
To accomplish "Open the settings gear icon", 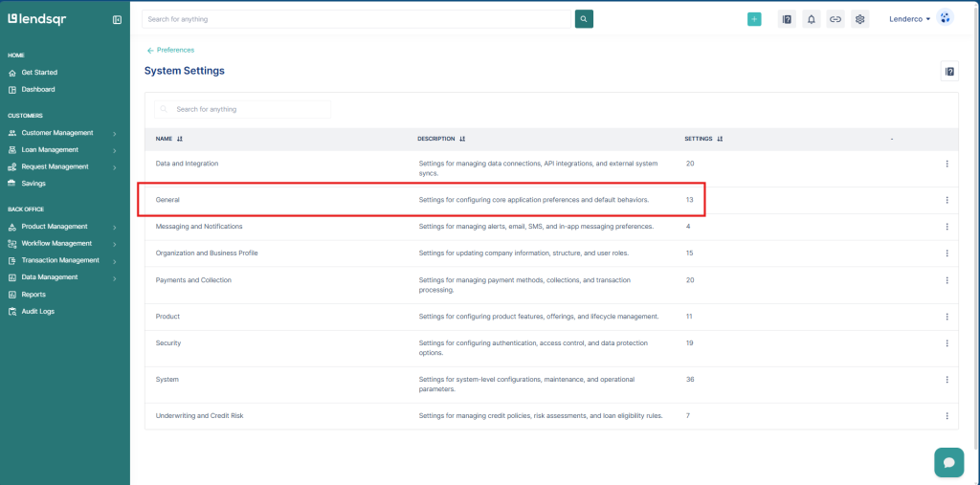I will [x=859, y=19].
